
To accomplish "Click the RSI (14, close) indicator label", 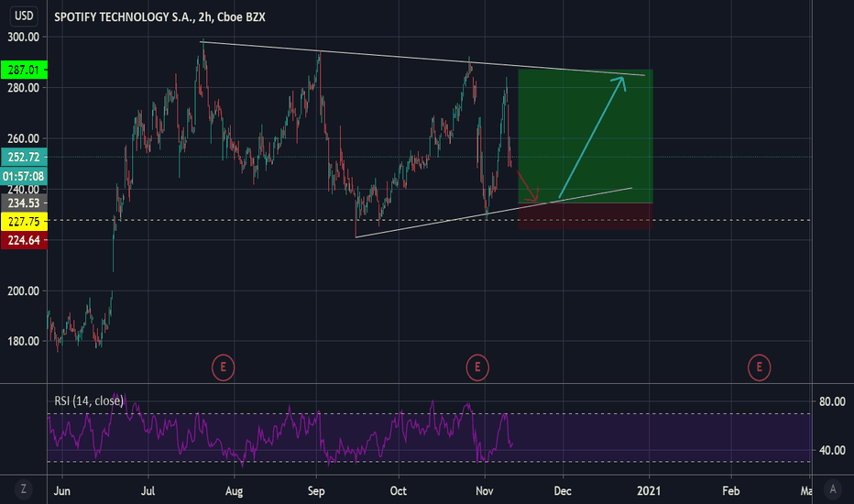I will pyautogui.click(x=89, y=401).
